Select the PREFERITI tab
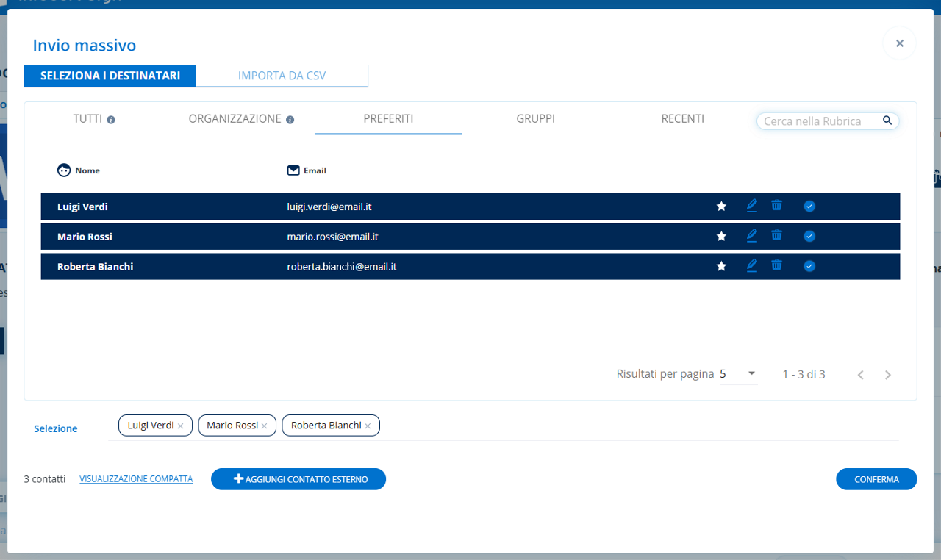This screenshot has height=560, width=941. pos(388,118)
